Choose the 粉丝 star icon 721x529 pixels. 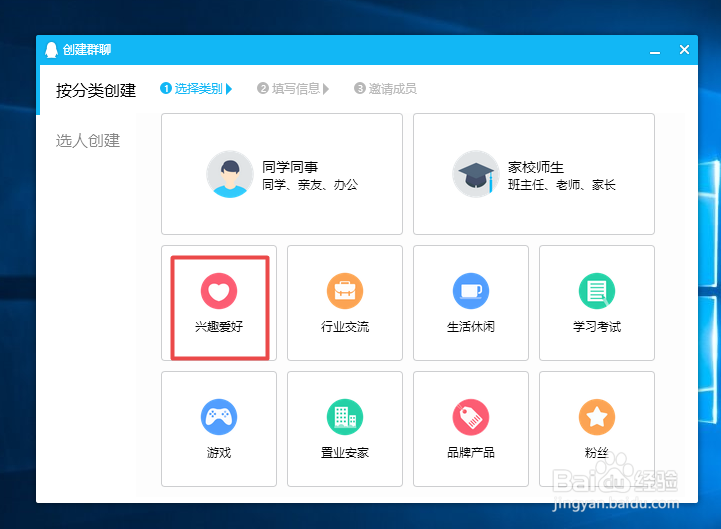[x=597, y=417]
